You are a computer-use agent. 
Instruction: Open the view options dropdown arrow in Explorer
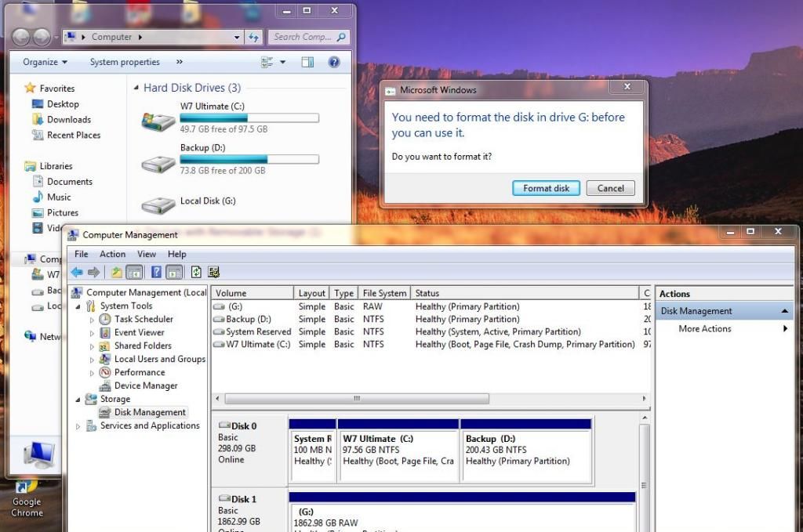coord(282,63)
